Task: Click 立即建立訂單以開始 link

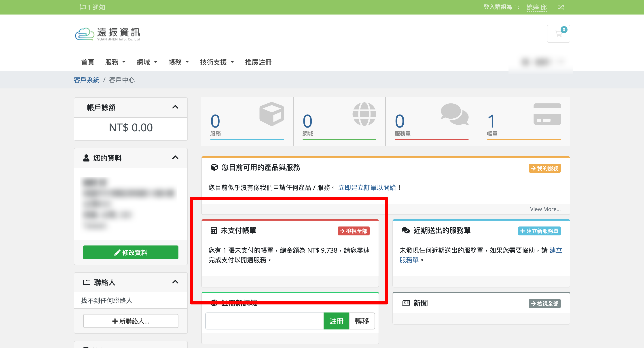Action: click(367, 187)
